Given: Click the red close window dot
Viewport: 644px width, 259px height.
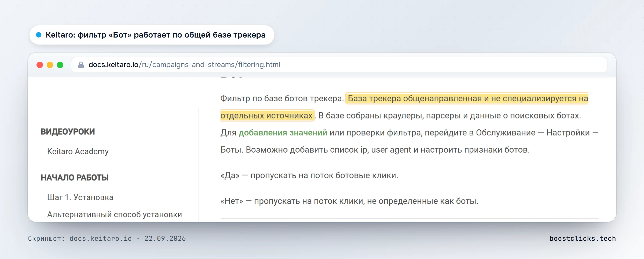Looking at the screenshot, I should (40, 65).
